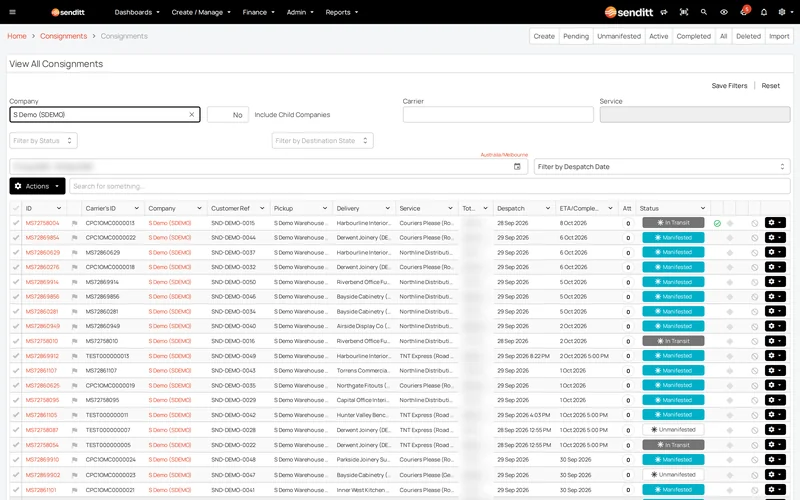Click flag icon for row MS72758087

point(74,430)
